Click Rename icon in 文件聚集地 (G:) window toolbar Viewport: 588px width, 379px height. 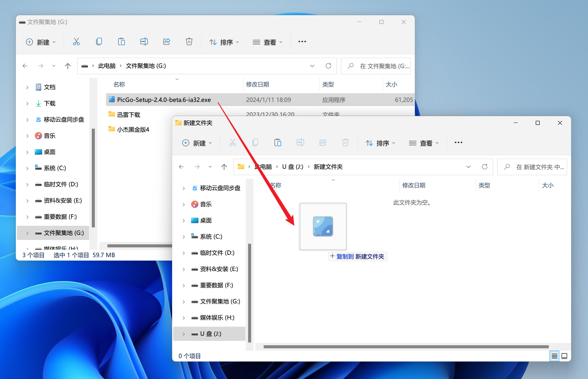pos(144,42)
